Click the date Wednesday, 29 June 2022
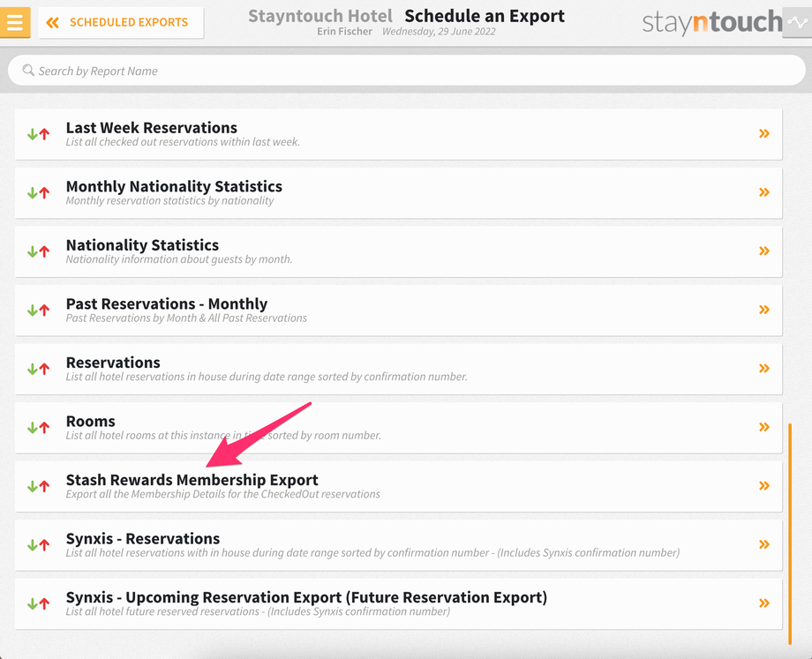The width and height of the screenshot is (812, 659). pyautogui.click(x=439, y=32)
